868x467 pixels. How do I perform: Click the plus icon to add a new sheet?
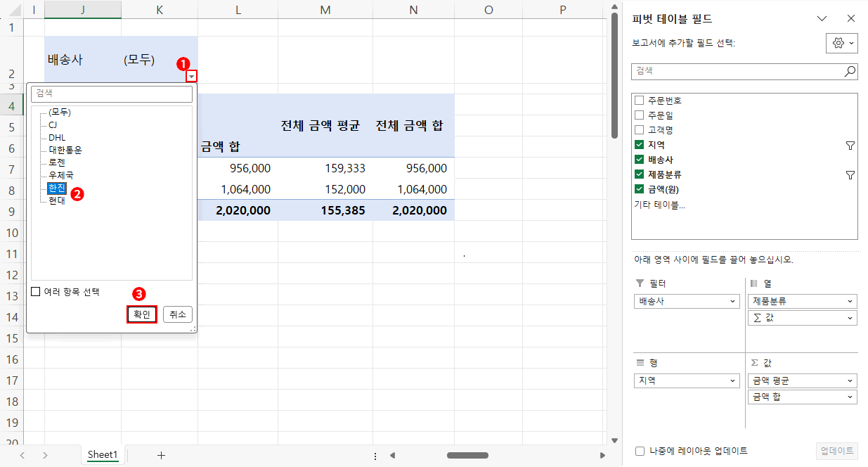(x=161, y=455)
